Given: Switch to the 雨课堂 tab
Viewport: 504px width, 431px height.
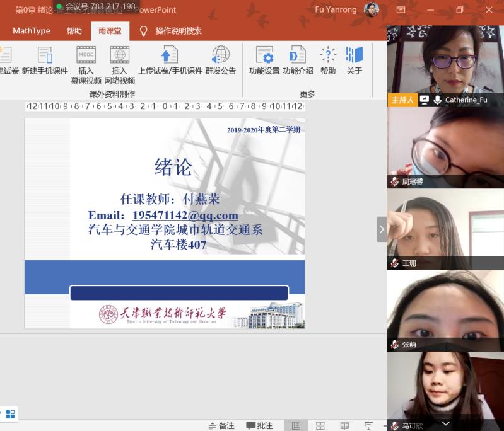Looking at the screenshot, I should pyautogui.click(x=110, y=31).
